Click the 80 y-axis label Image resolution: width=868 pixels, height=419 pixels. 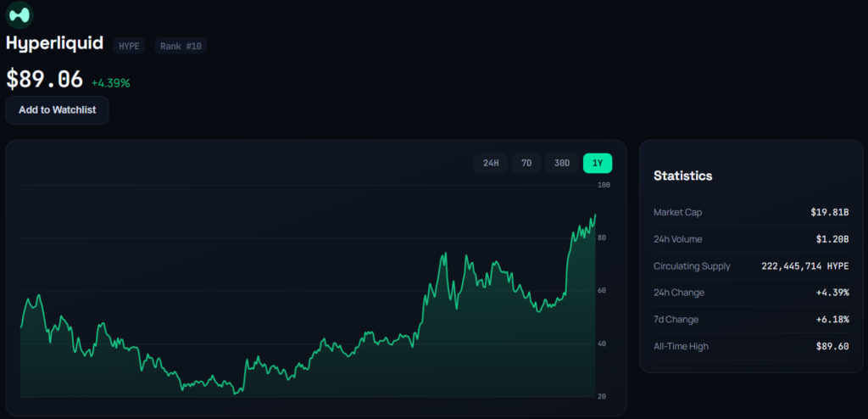tap(602, 237)
